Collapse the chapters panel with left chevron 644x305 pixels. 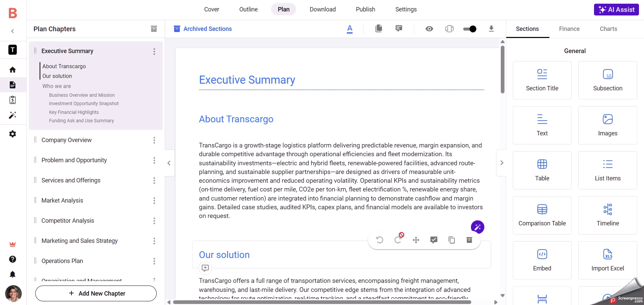(169, 163)
